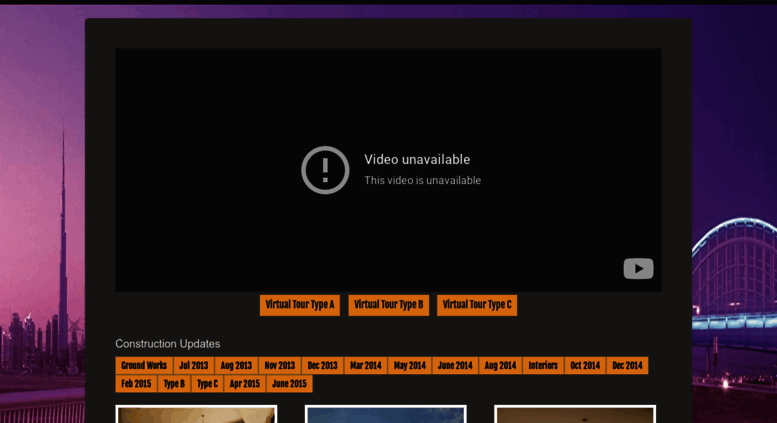The image size is (777, 423).
Task: Click the exclamation error icon in video
Action: (x=325, y=170)
